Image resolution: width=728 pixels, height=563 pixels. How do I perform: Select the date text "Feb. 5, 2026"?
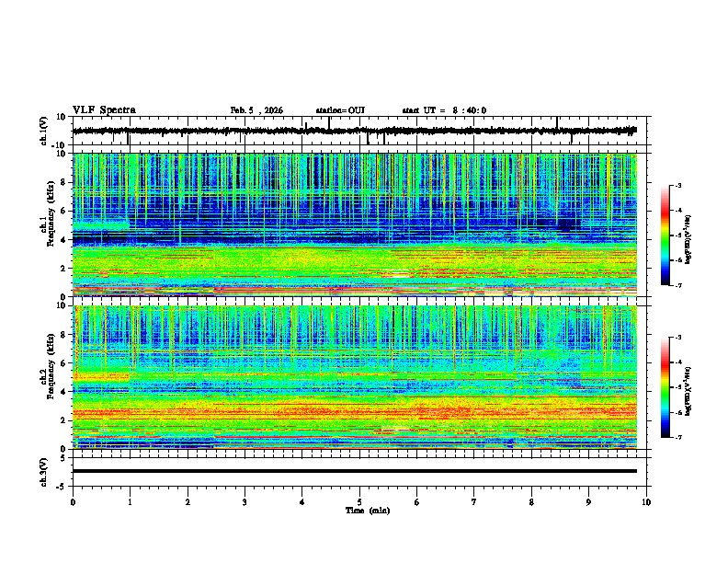[x=256, y=110]
